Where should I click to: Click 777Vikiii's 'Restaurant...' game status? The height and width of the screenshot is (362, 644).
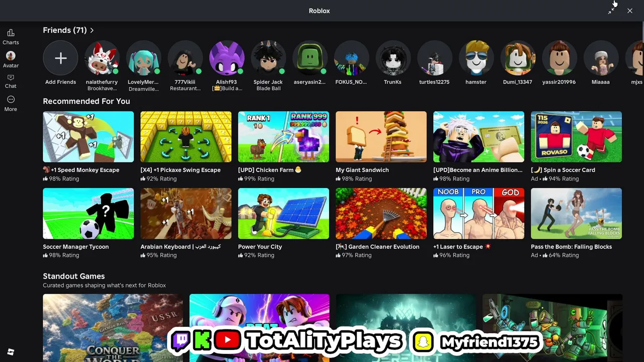tap(185, 88)
